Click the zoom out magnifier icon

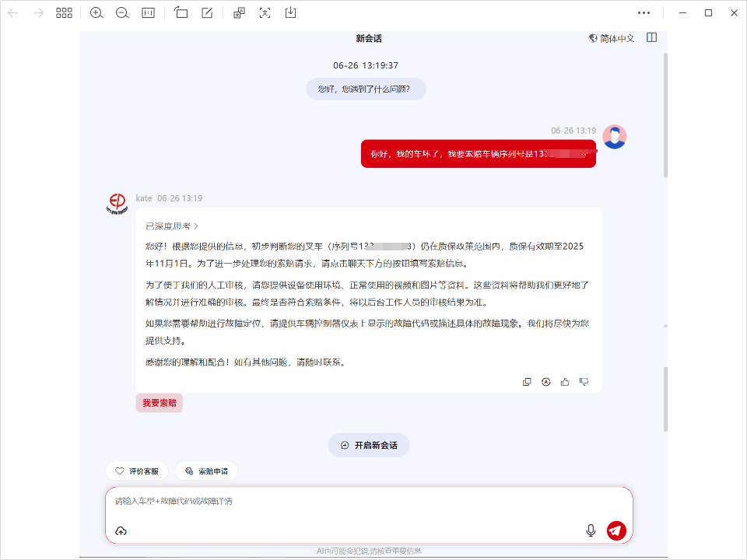pyautogui.click(x=122, y=13)
